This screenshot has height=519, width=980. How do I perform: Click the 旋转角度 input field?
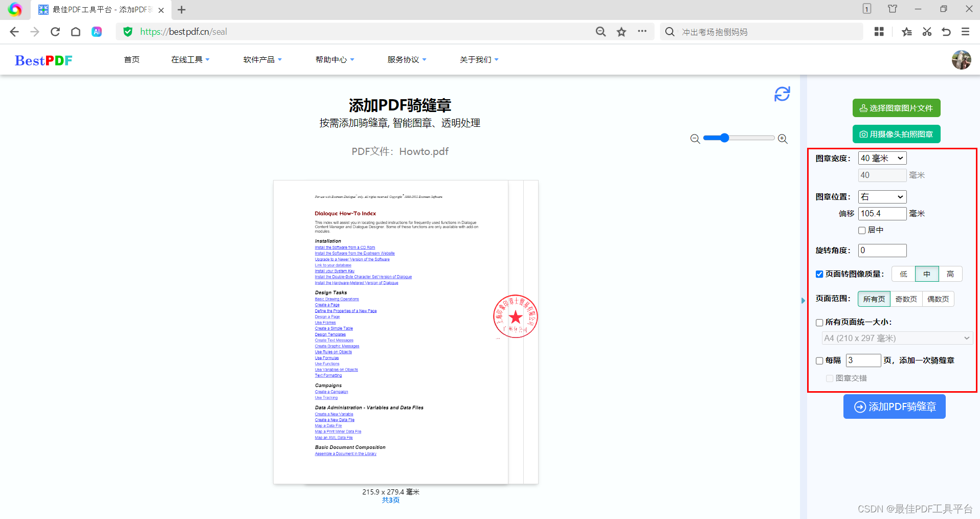(882, 251)
